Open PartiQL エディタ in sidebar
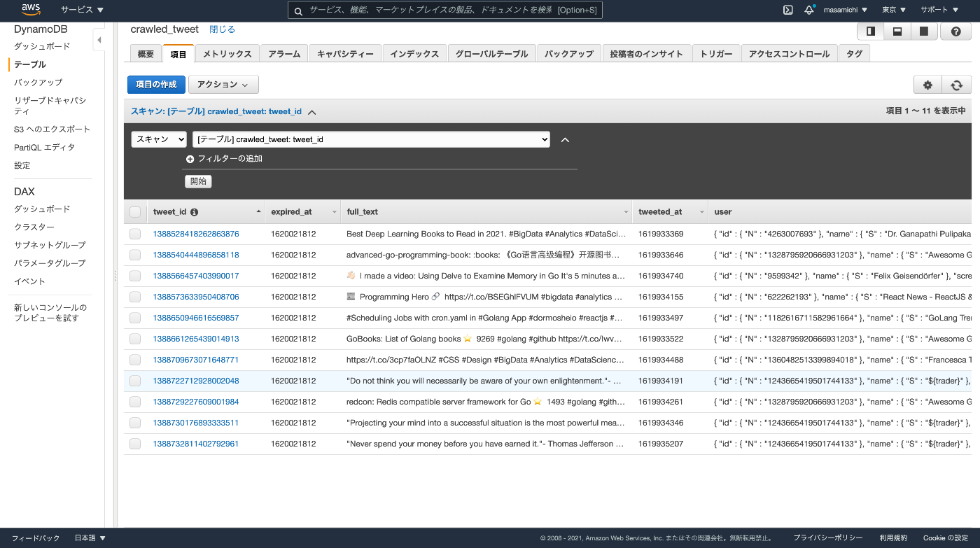Image resolution: width=980 pixels, height=548 pixels. click(x=45, y=148)
